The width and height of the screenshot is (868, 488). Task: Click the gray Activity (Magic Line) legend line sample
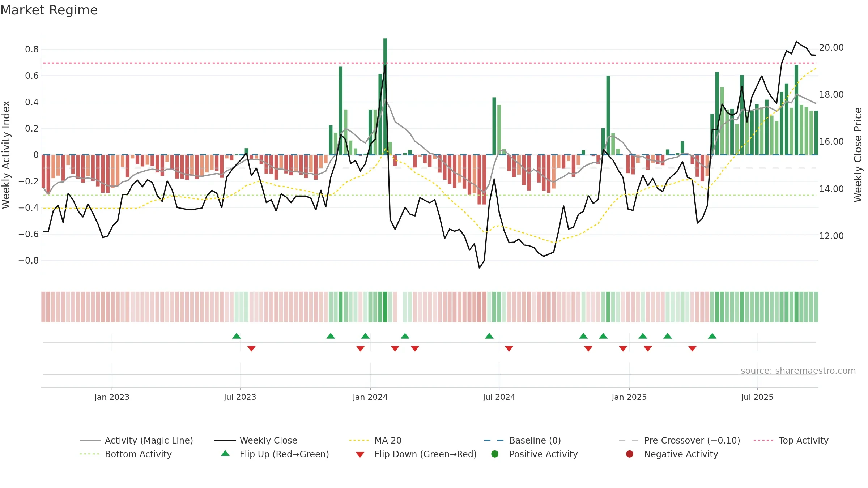coord(90,440)
